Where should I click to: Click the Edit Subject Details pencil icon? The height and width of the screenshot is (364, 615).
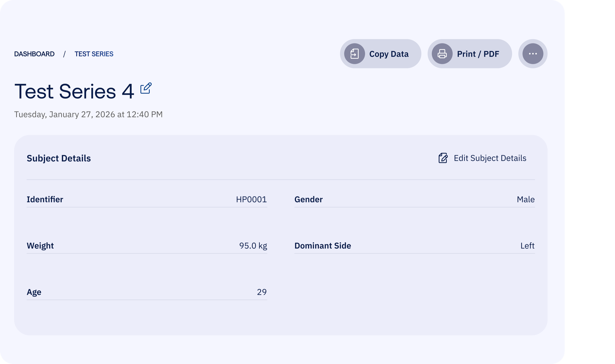click(443, 158)
